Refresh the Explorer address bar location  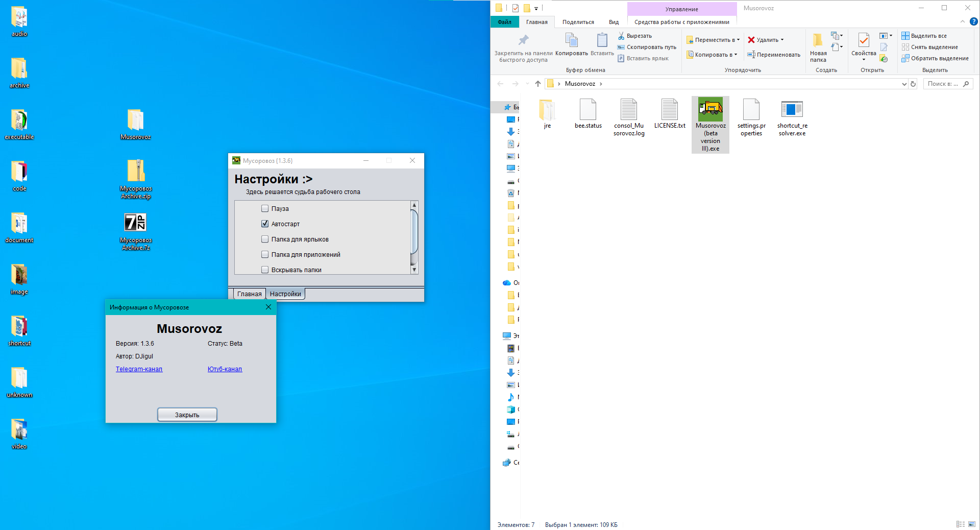(x=913, y=84)
